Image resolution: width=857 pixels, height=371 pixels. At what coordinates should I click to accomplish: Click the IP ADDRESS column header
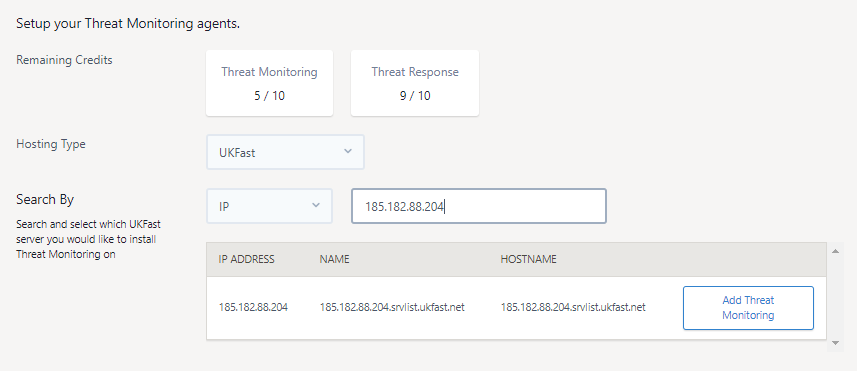point(246,260)
